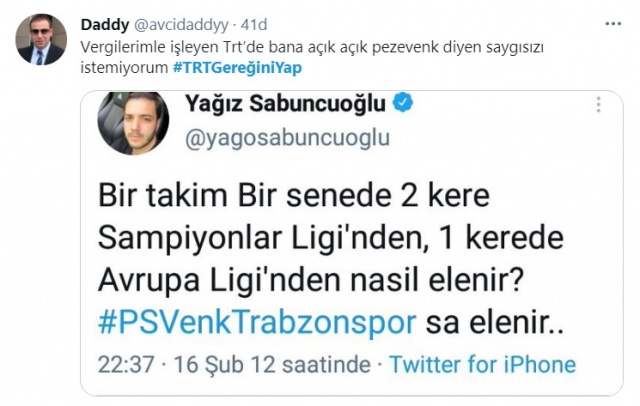Image resolution: width=640 pixels, height=406 pixels.
Task: Open Daddy's profile picture
Action: tap(41, 40)
